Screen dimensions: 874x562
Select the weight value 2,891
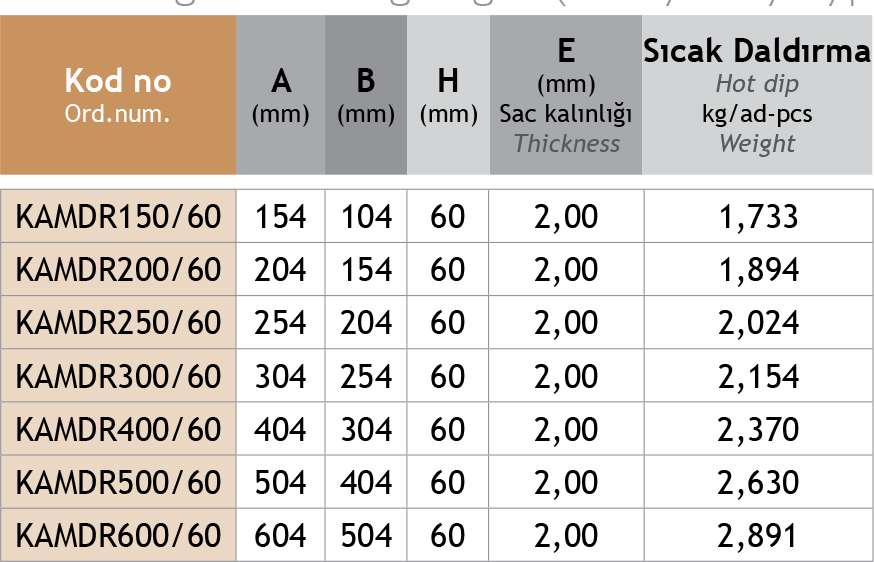click(759, 535)
